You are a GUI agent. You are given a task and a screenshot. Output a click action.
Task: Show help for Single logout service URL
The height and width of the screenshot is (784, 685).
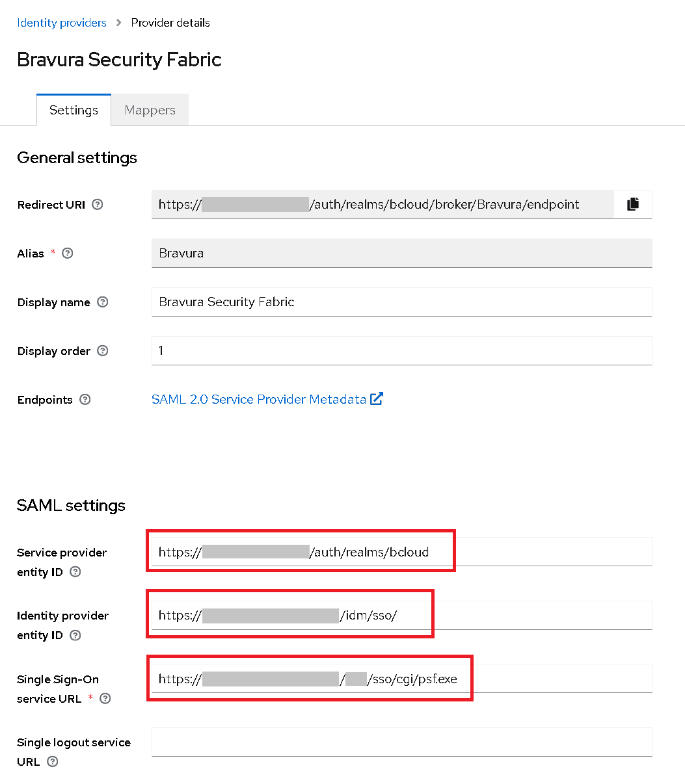(x=53, y=762)
